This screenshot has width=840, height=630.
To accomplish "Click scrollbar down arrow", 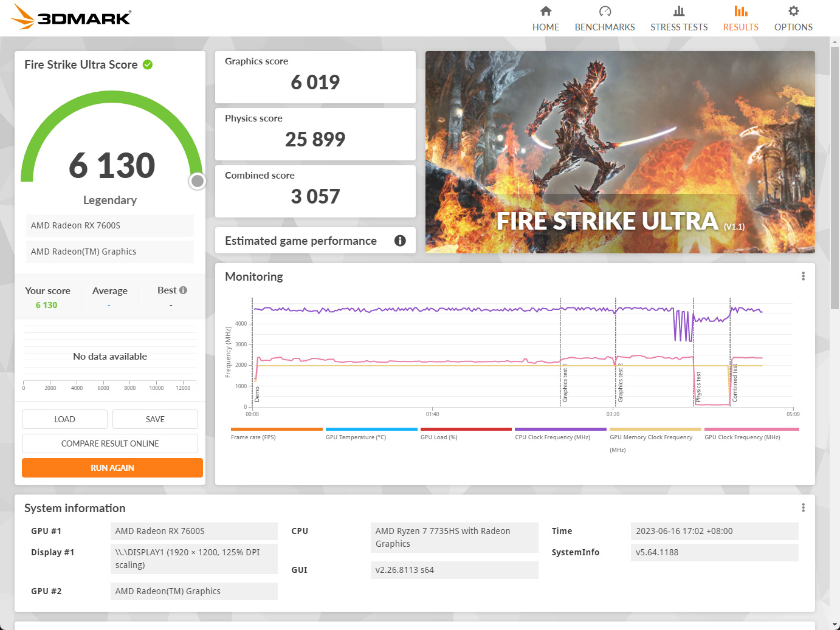I will (835, 625).
